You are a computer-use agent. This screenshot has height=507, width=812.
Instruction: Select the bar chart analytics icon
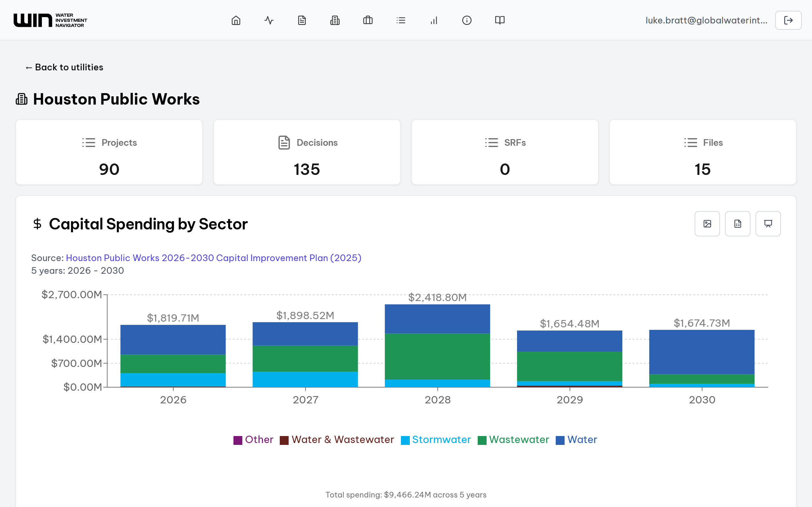tap(434, 20)
